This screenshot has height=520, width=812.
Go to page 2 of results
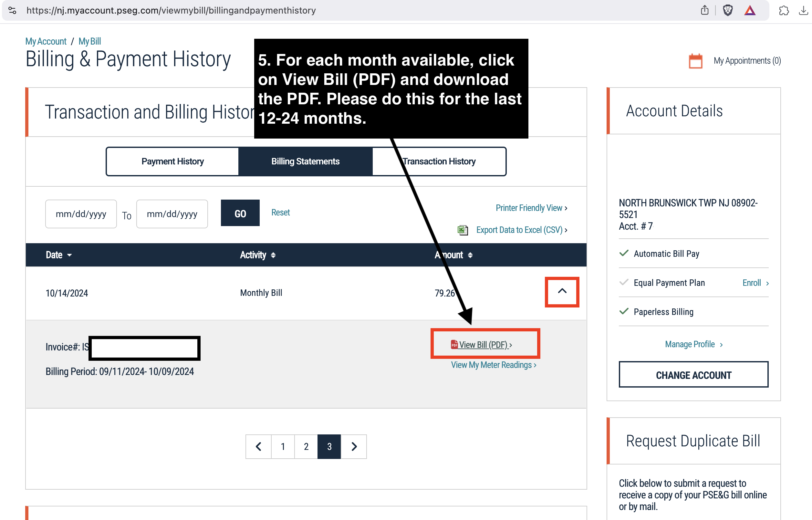point(306,446)
